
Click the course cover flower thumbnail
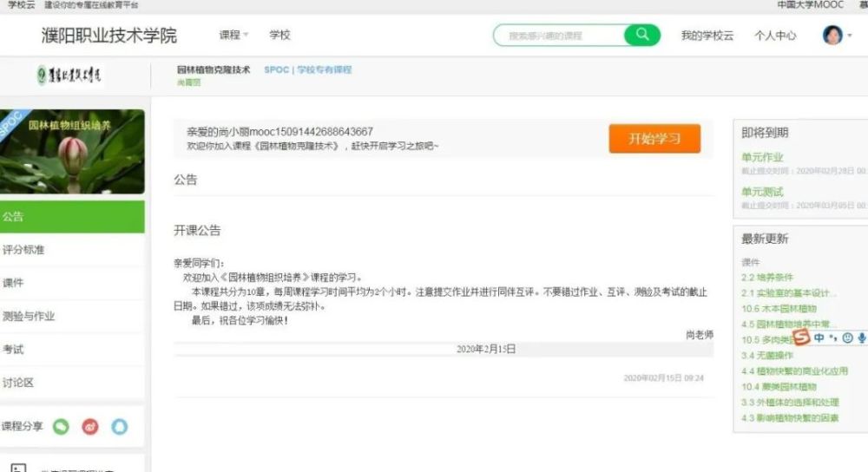point(72,151)
